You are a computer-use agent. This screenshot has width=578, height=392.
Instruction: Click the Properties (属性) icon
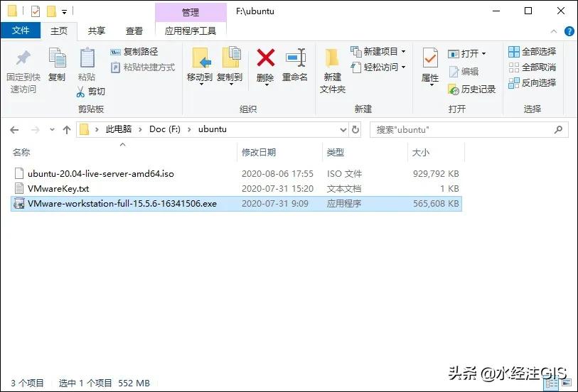point(430,58)
